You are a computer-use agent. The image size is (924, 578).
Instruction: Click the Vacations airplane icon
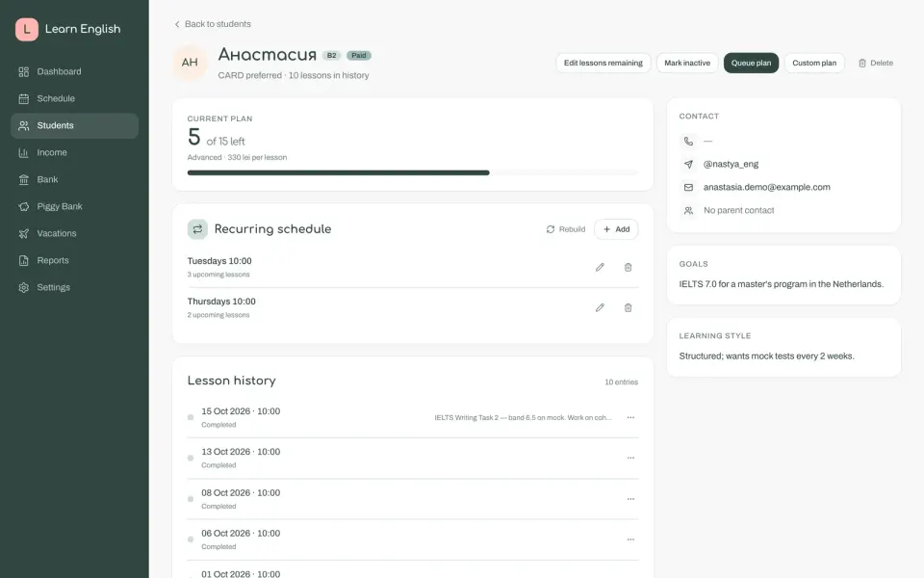pyautogui.click(x=23, y=233)
